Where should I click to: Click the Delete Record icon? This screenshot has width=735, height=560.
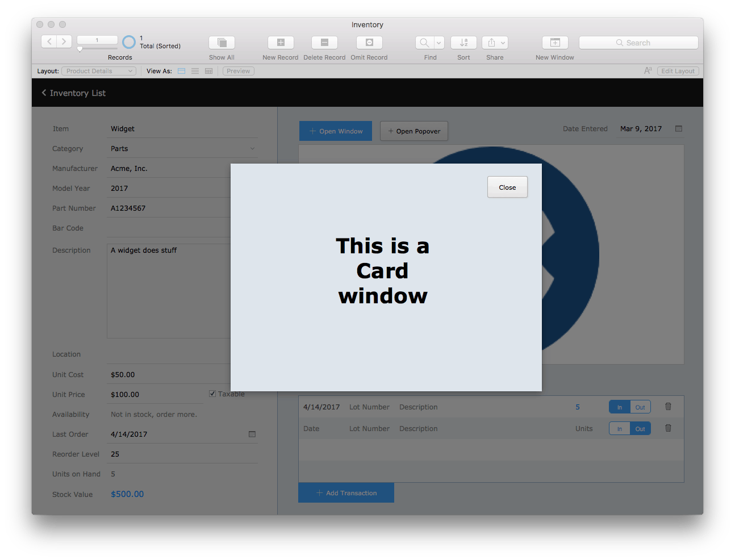tap(324, 43)
